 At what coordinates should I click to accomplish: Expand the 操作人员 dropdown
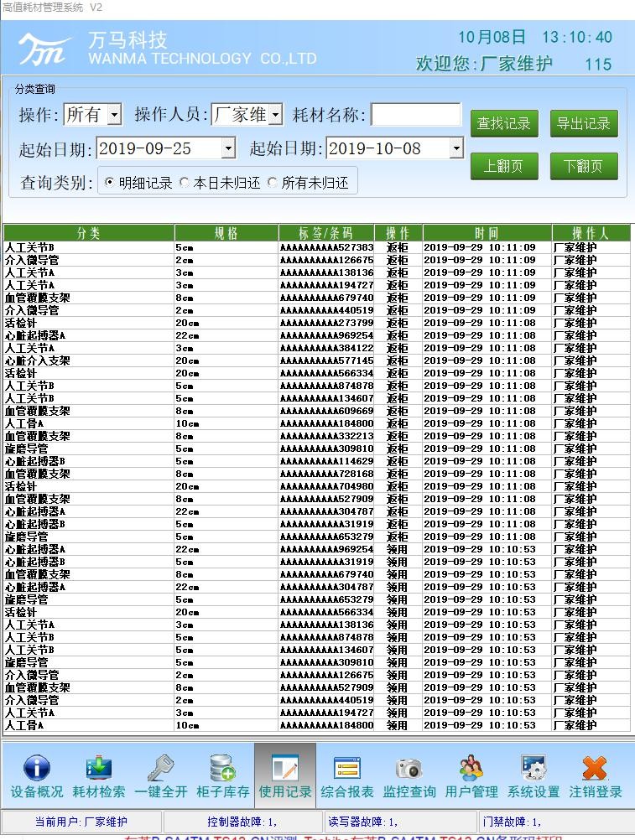[275, 115]
